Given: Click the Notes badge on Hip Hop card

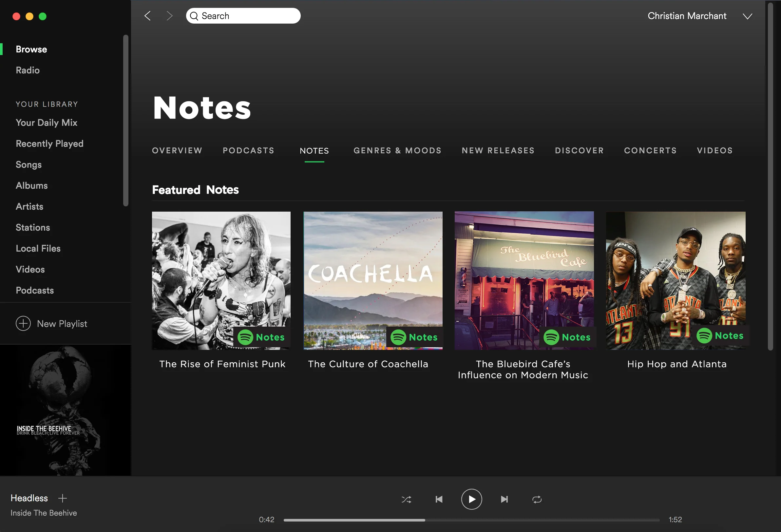Looking at the screenshot, I should tap(720, 335).
